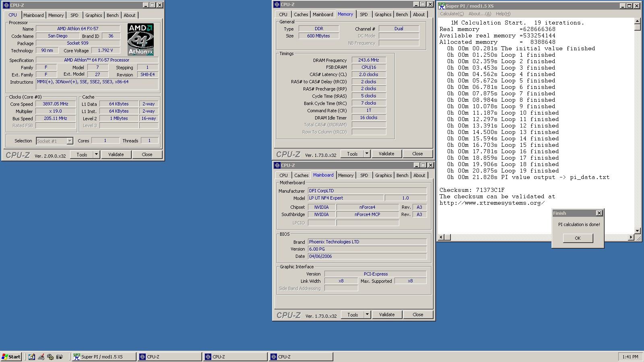The image size is (644, 362).
Task: Click Close in the mainboard CPU-Z window
Action: [x=418, y=315]
